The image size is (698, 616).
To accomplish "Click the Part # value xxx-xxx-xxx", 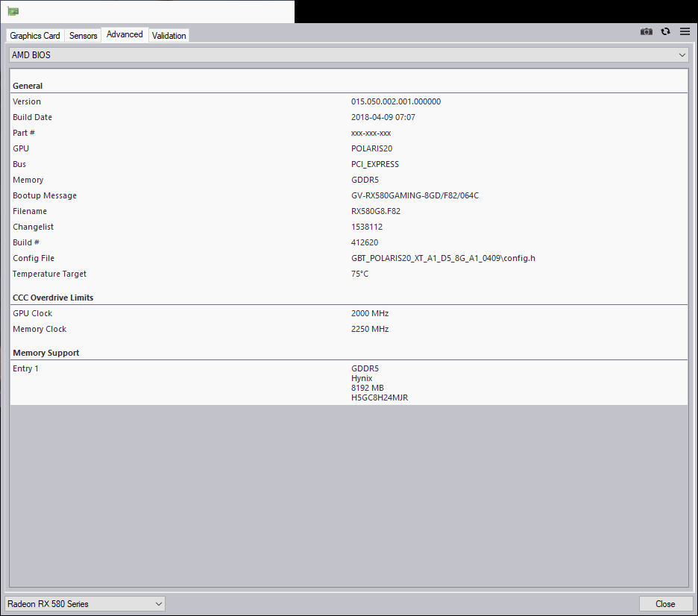I will 371,133.
